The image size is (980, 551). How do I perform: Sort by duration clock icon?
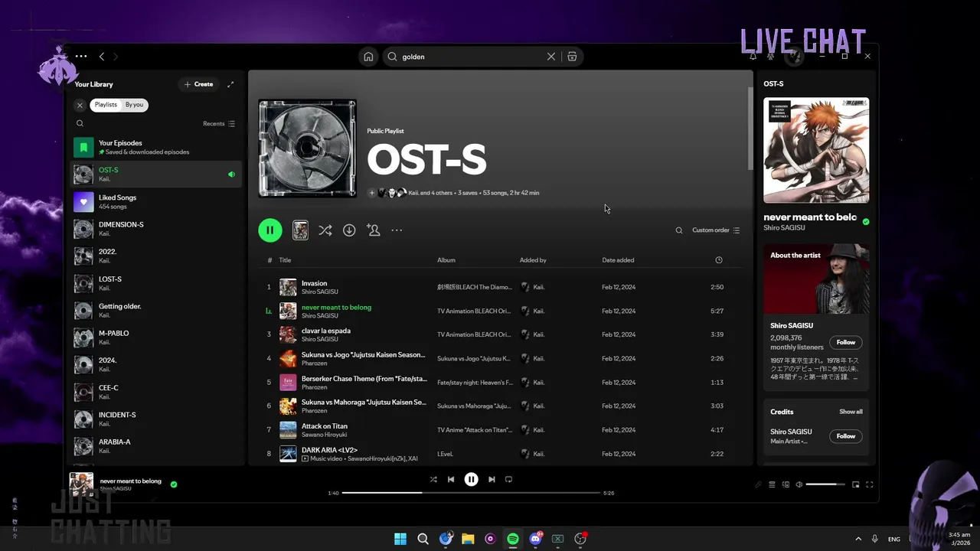tap(719, 260)
